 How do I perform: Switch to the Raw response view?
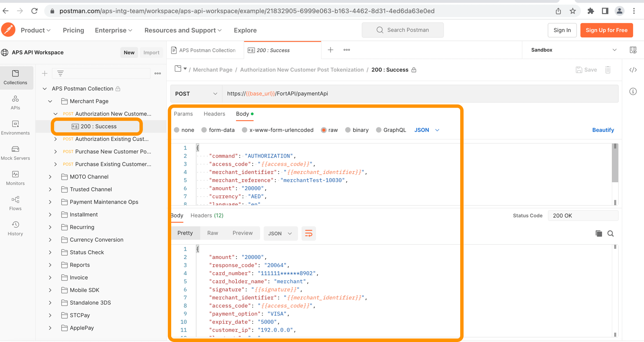click(x=213, y=233)
